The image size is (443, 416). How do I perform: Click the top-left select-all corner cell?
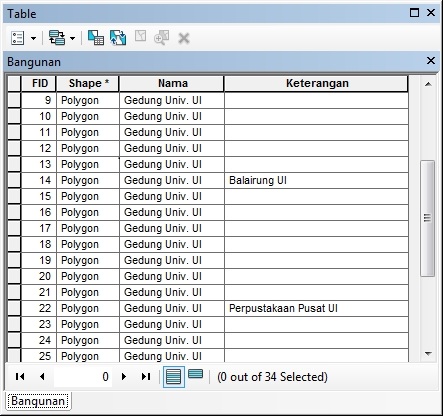14,83
